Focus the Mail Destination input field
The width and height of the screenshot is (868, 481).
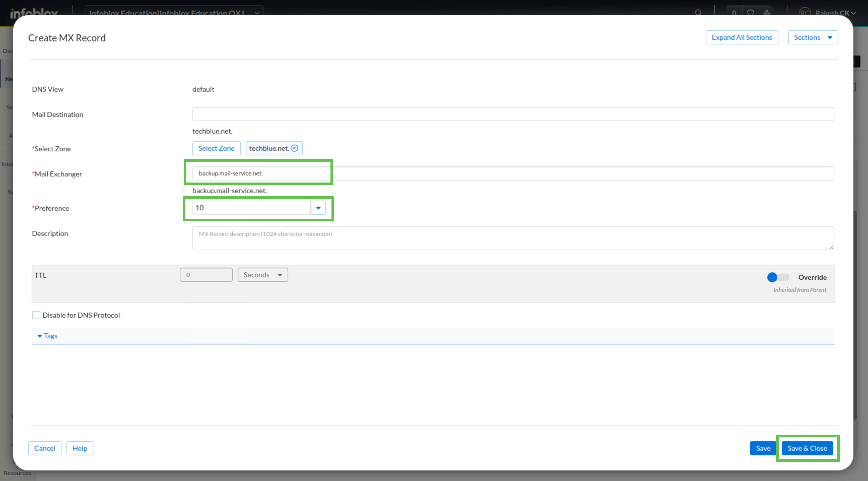[513, 114]
